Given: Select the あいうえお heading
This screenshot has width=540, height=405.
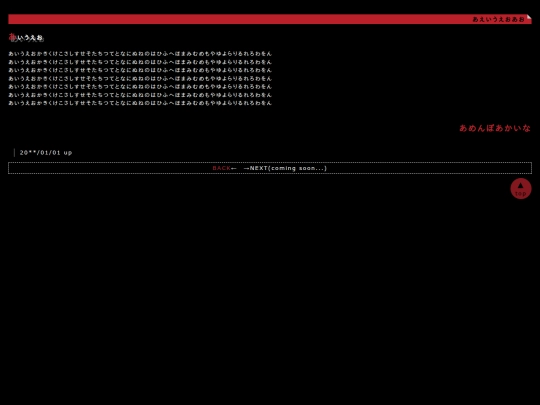Looking at the screenshot, I should 26,38.
